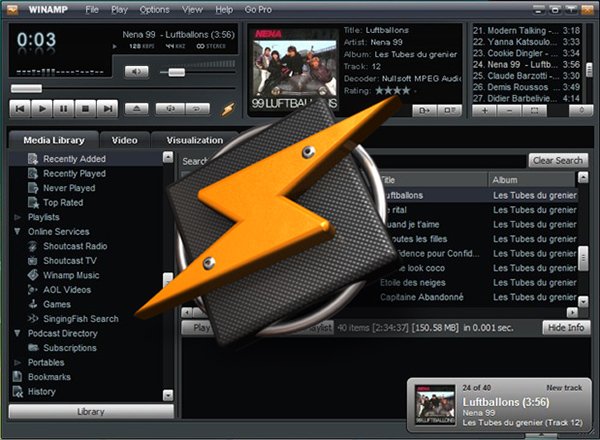Select Modern Talking track in playlist
Screen dimensions: 600x440
(525, 31)
